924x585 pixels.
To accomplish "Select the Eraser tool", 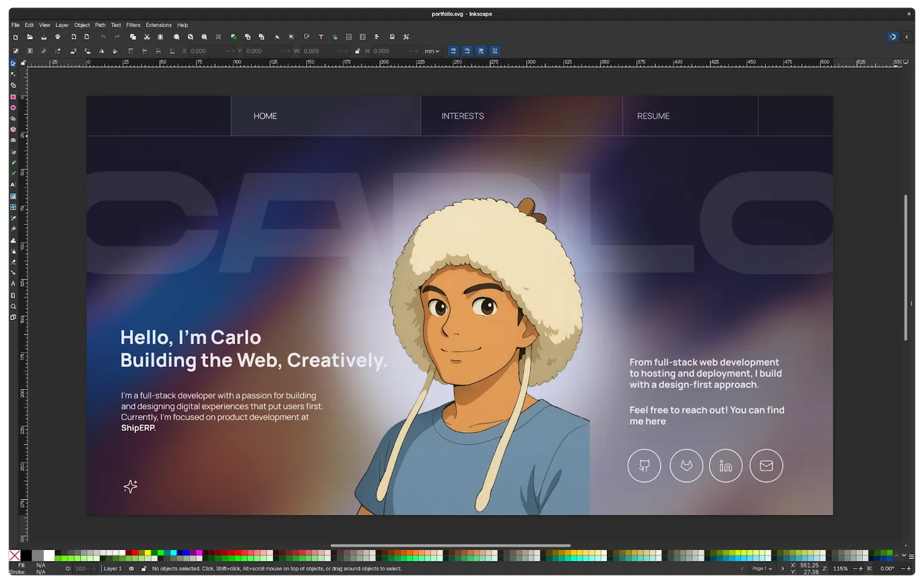I will pyautogui.click(x=13, y=262).
